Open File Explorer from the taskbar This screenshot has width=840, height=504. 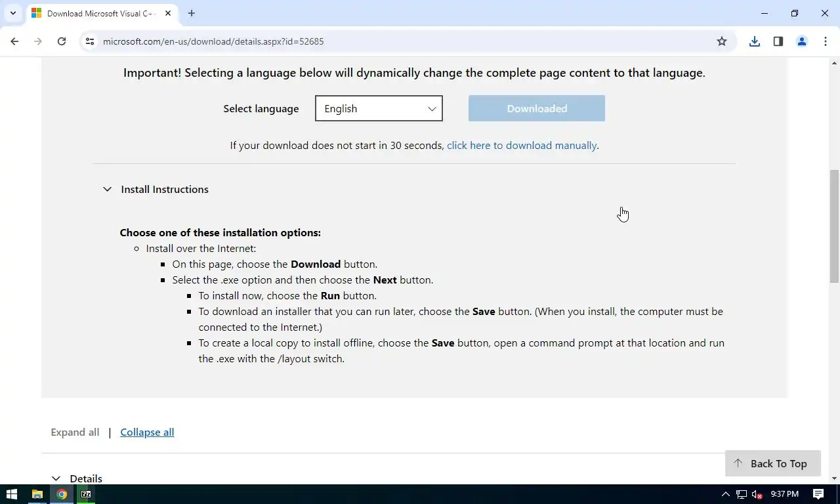click(37, 494)
